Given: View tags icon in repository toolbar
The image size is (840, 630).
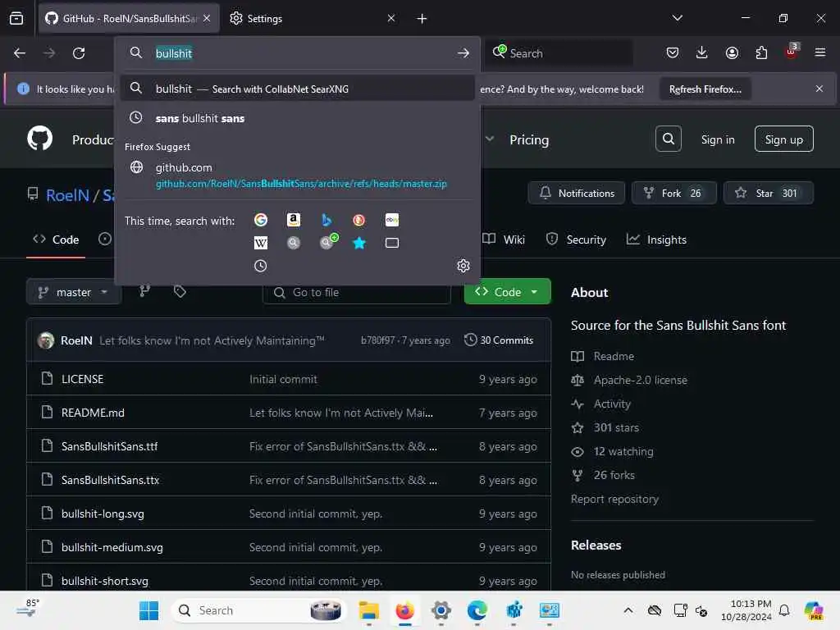Looking at the screenshot, I should [x=180, y=291].
